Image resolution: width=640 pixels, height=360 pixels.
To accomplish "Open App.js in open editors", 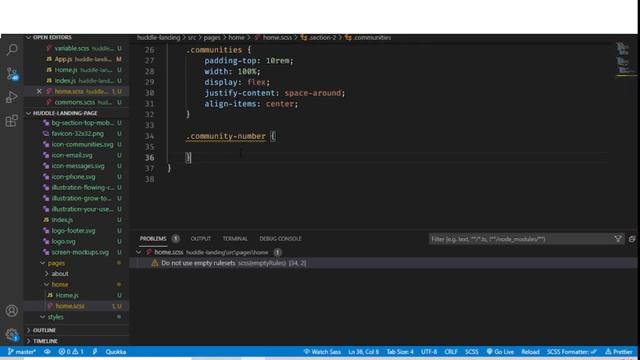I will click(x=64, y=59).
